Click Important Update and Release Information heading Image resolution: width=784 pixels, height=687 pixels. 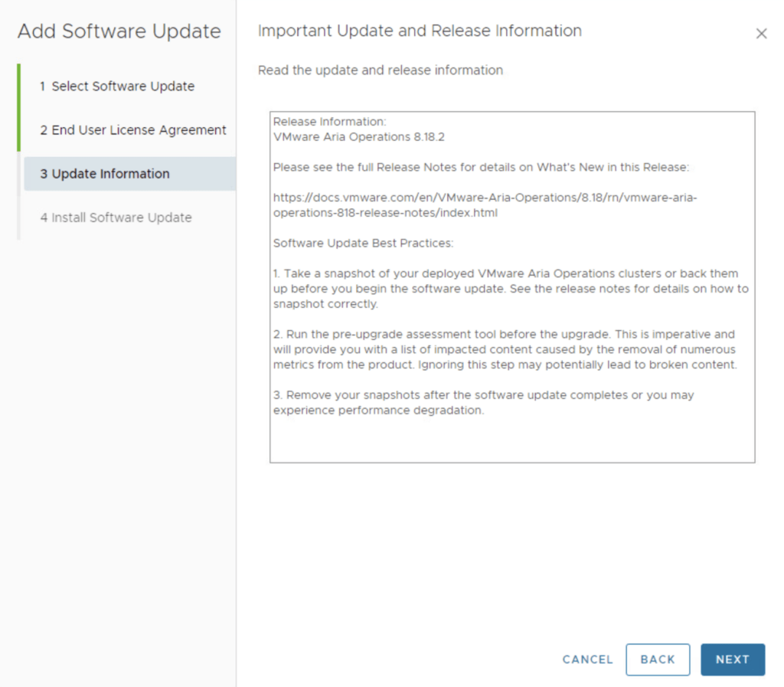(420, 31)
